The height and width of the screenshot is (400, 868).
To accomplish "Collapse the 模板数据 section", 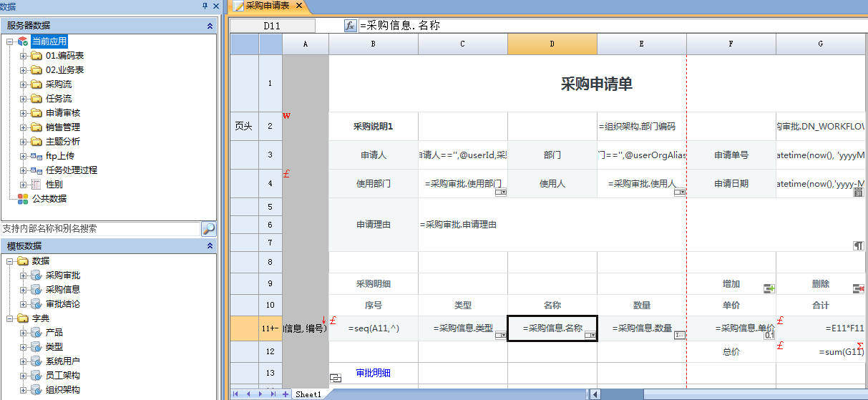I will pos(210,245).
